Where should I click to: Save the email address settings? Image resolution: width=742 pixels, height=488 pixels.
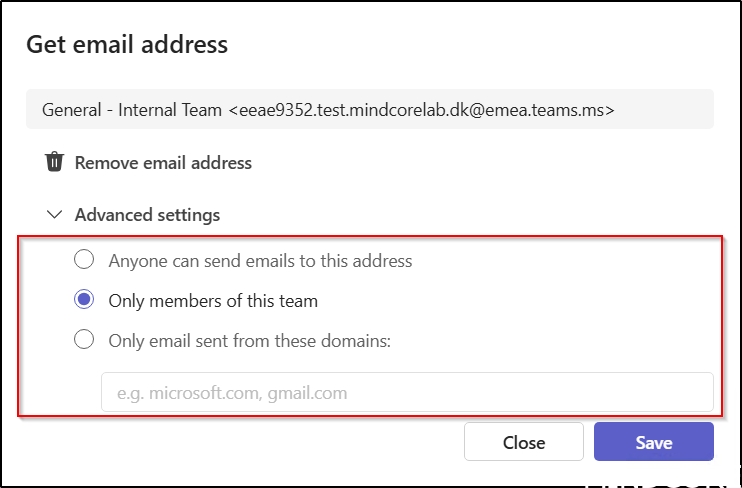653,442
